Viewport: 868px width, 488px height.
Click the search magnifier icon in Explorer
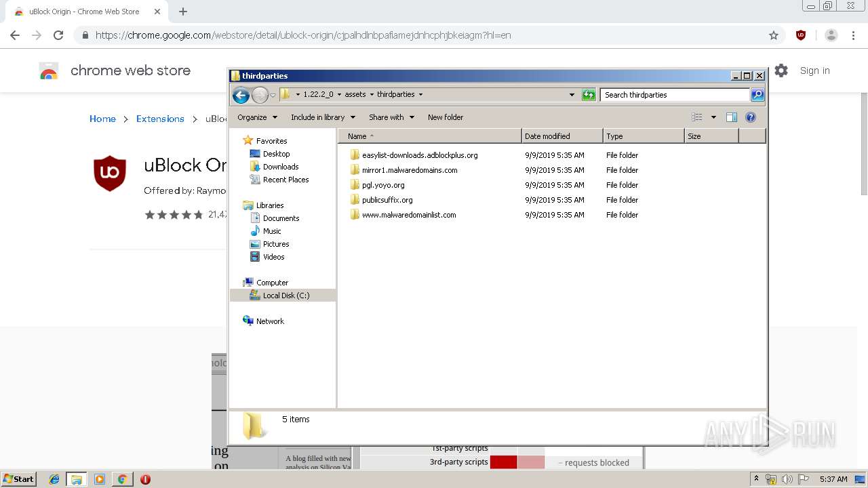[757, 95]
